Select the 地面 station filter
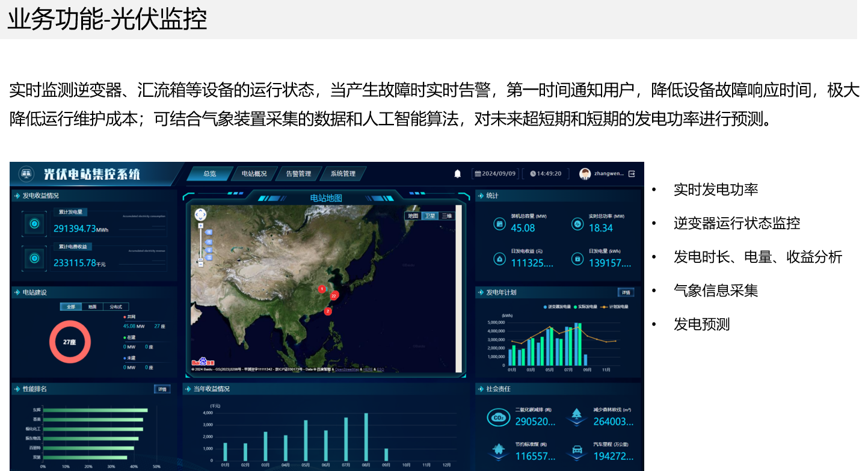Image resolution: width=868 pixels, height=471 pixels. click(92, 307)
